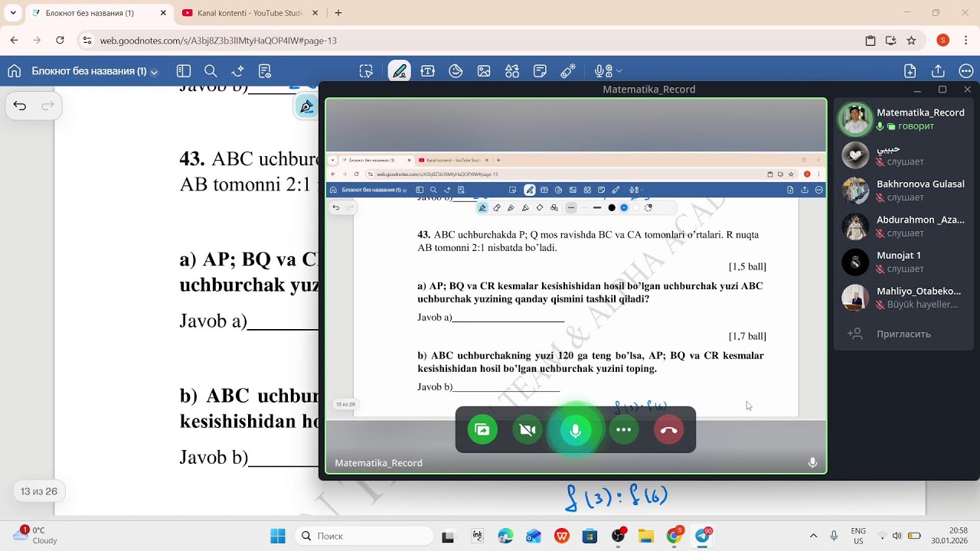Viewport: 980px width, 551px height.
Task: Mute the microphone in the call
Action: (x=576, y=431)
